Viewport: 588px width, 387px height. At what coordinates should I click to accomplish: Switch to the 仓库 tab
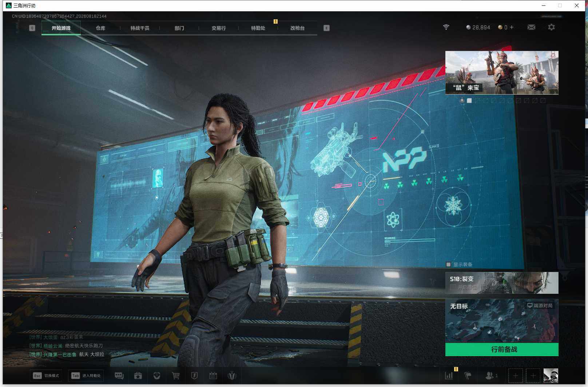pyautogui.click(x=100, y=28)
